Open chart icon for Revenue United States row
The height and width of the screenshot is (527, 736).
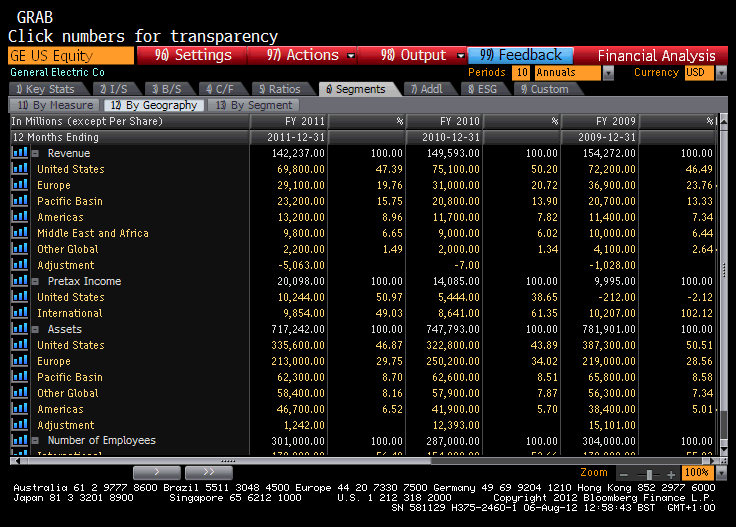tap(20, 168)
